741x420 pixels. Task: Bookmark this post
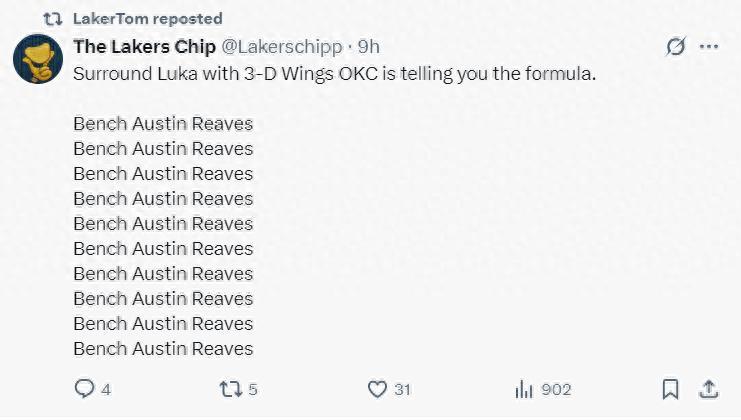(671, 389)
